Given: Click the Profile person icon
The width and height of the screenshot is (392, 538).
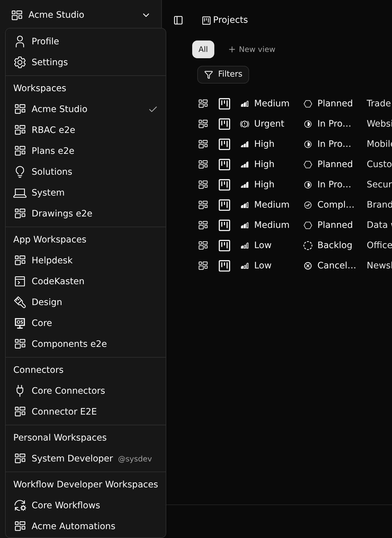Looking at the screenshot, I should point(20,41).
